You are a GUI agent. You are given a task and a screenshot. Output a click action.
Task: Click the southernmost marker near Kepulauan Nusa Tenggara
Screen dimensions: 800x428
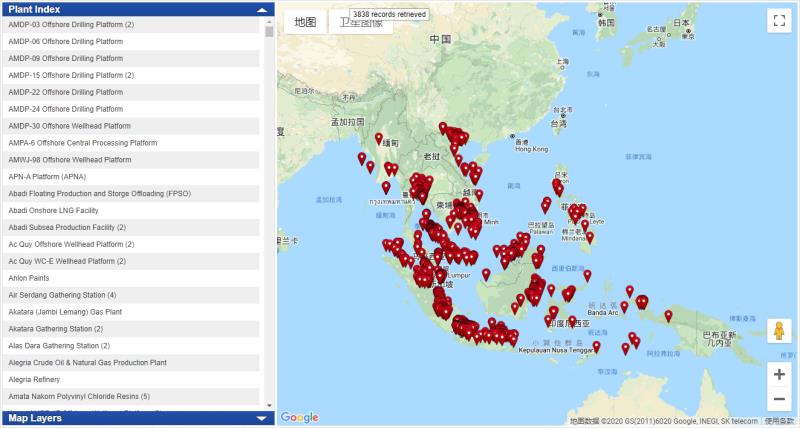(x=596, y=347)
